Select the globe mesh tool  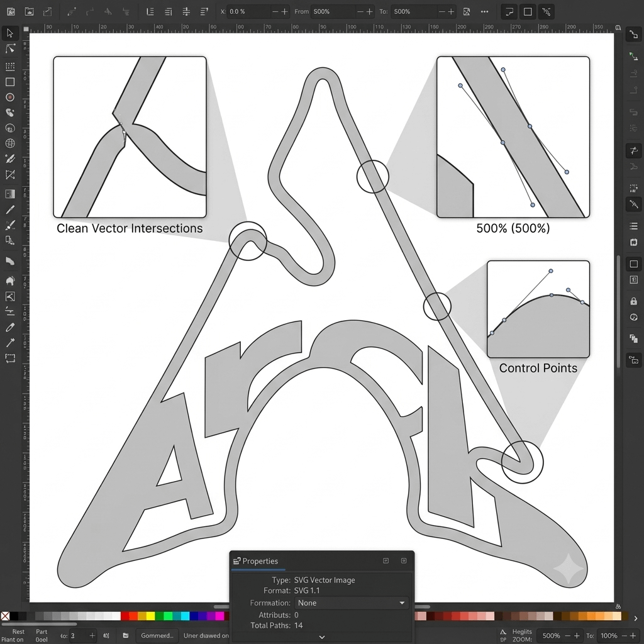[x=10, y=143]
